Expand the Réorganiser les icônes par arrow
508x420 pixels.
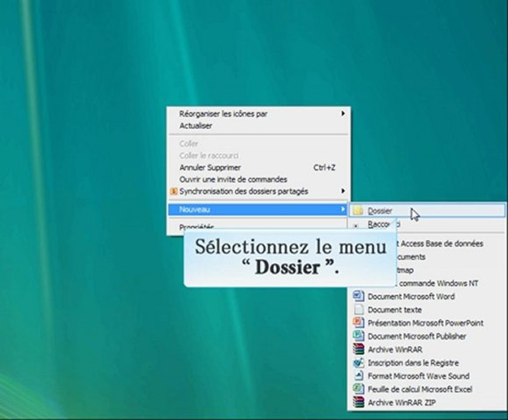[x=343, y=113]
